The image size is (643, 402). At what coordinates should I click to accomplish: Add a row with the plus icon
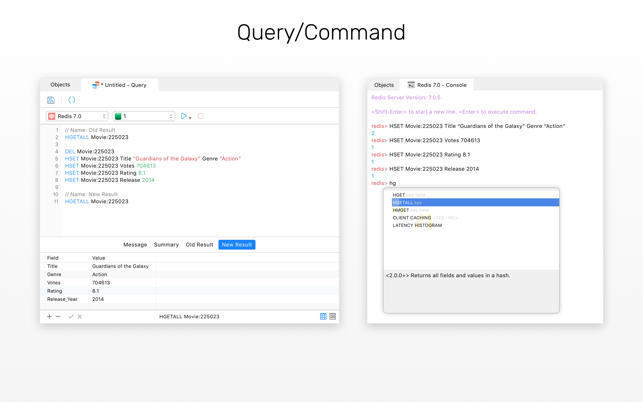coord(49,317)
